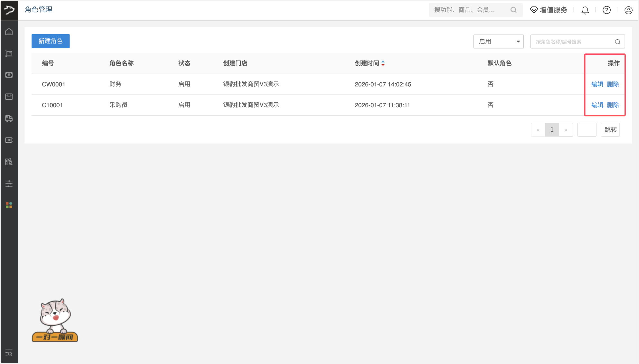Click the yen money icon in sidebar
This screenshot has width=639, height=364.
pyautogui.click(x=9, y=75)
